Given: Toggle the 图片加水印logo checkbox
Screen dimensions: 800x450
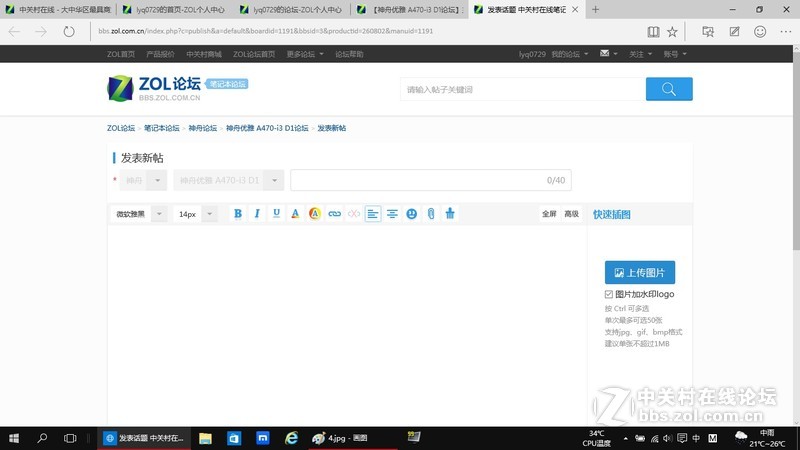Looking at the screenshot, I should (x=609, y=294).
